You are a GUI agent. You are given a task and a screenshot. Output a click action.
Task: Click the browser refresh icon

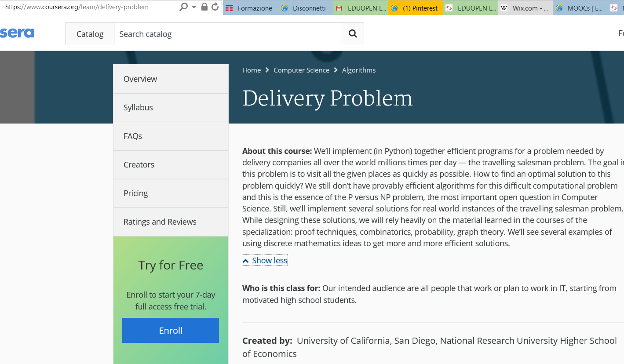tap(215, 7)
